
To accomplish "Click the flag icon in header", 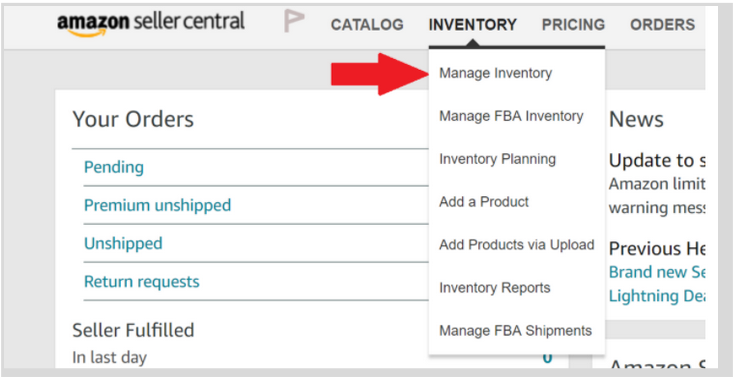I will click(294, 21).
